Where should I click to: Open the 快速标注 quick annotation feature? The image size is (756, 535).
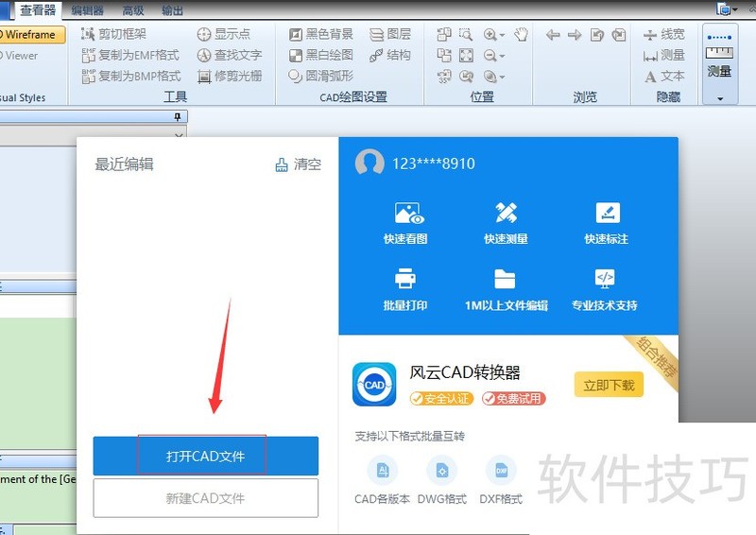pos(606,214)
